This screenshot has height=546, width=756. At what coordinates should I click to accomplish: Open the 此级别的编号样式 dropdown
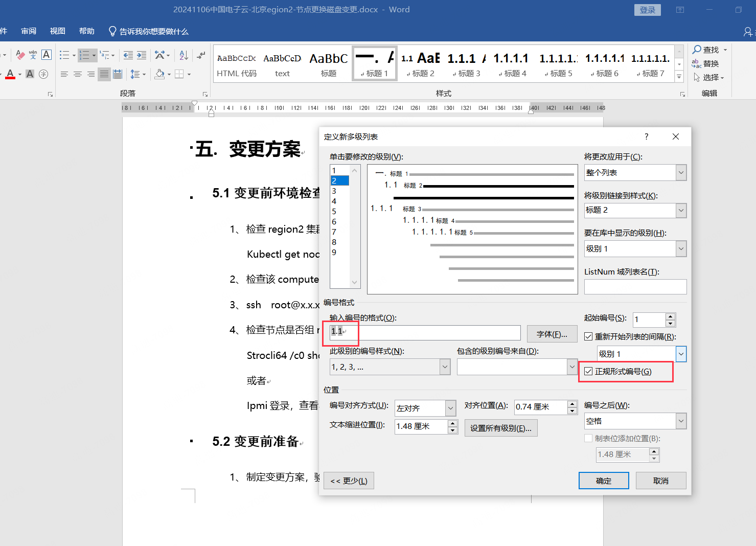445,367
